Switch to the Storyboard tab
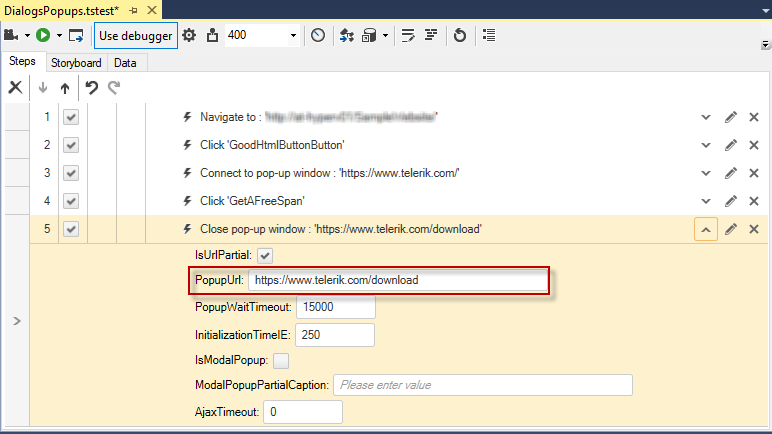The image size is (772, 434). click(76, 63)
